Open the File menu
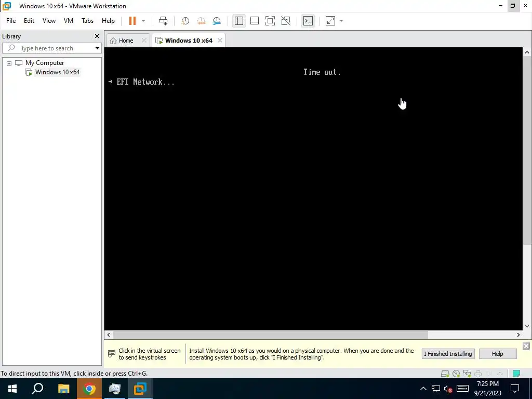The width and height of the screenshot is (532, 399). coord(11,21)
